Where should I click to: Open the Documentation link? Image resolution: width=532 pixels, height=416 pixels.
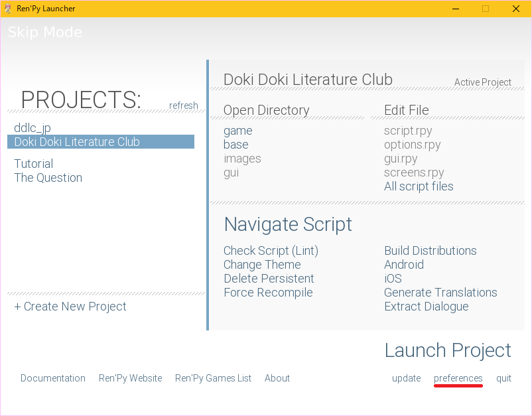coord(53,378)
